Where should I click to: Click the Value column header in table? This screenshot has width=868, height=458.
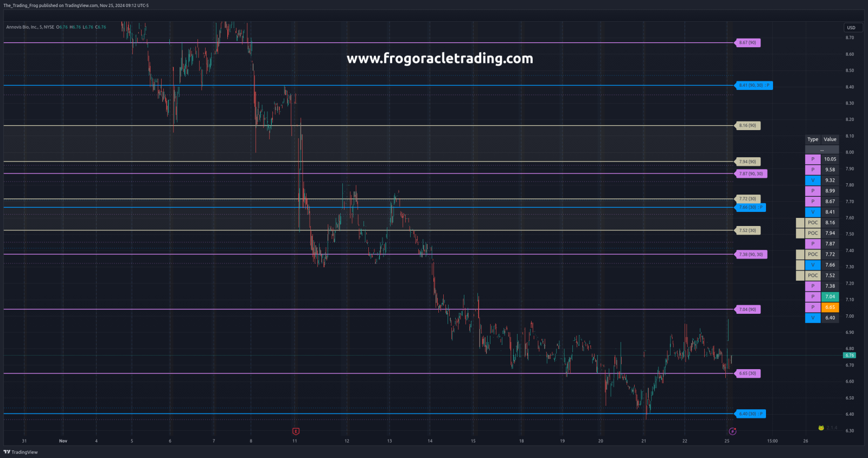tap(830, 139)
